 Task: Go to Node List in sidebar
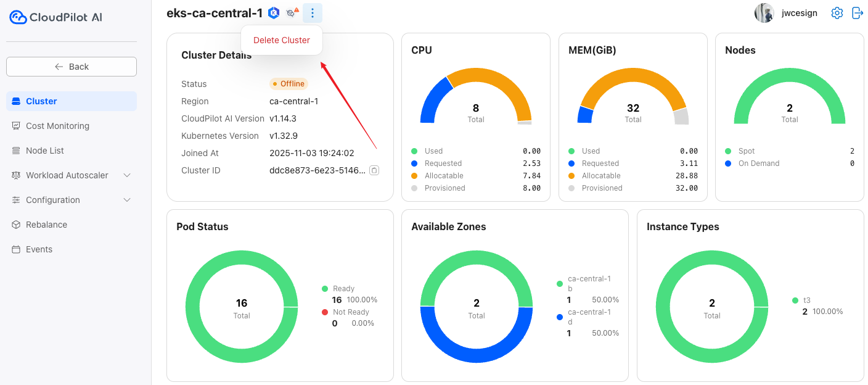click(44, 151)
